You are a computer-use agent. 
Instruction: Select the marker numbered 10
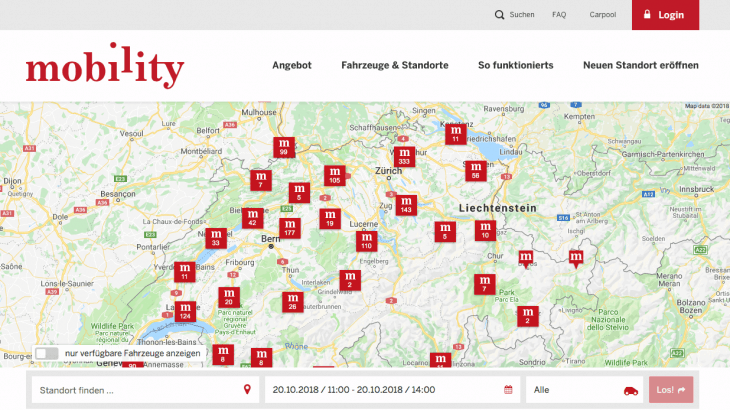pos(485,230)
